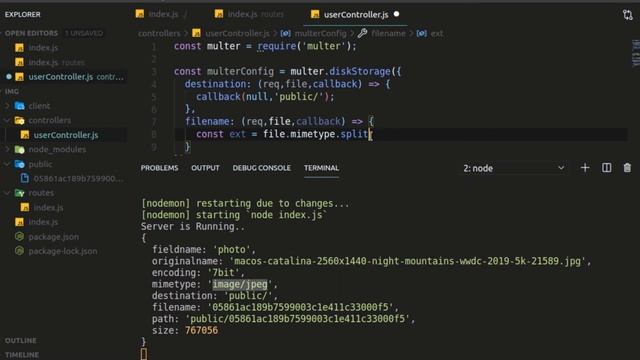Image resolution: width=640 pixels, height=360 pixels.
Task: Collapse the OPEN EDITORS section
Action: coord(31,33)
